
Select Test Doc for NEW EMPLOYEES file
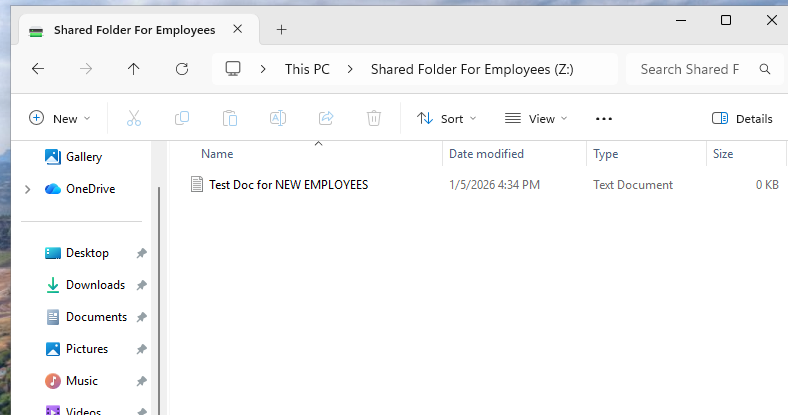[288, 185]
